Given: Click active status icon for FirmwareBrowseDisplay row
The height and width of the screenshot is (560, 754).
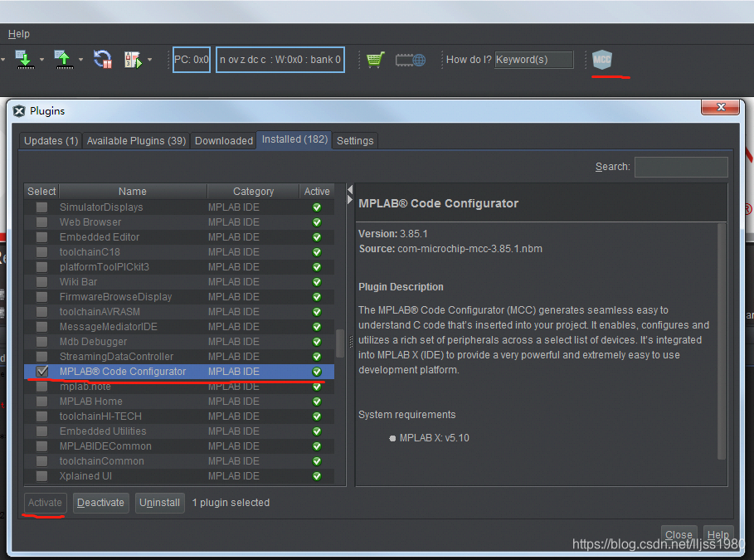Looking at the screenshot, I should (317, 297).
